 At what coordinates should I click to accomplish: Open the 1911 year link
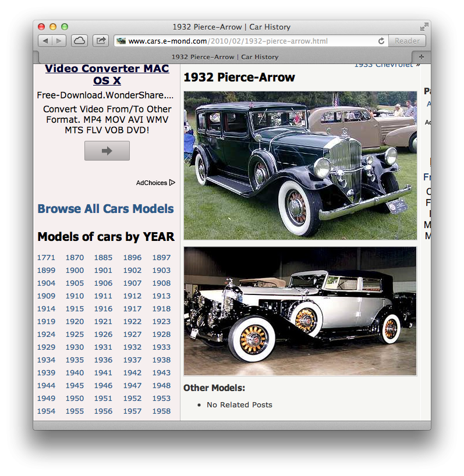[x=103, y=296]
